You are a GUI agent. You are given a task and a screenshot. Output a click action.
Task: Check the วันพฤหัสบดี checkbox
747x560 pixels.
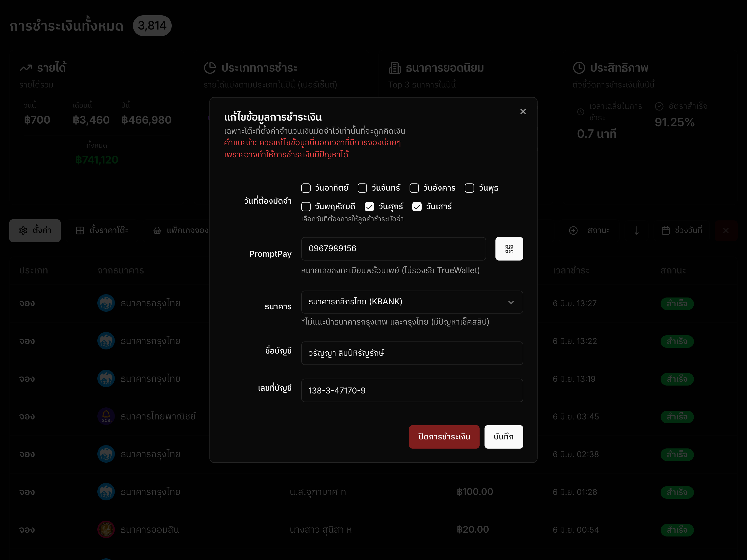coord(306,207)
